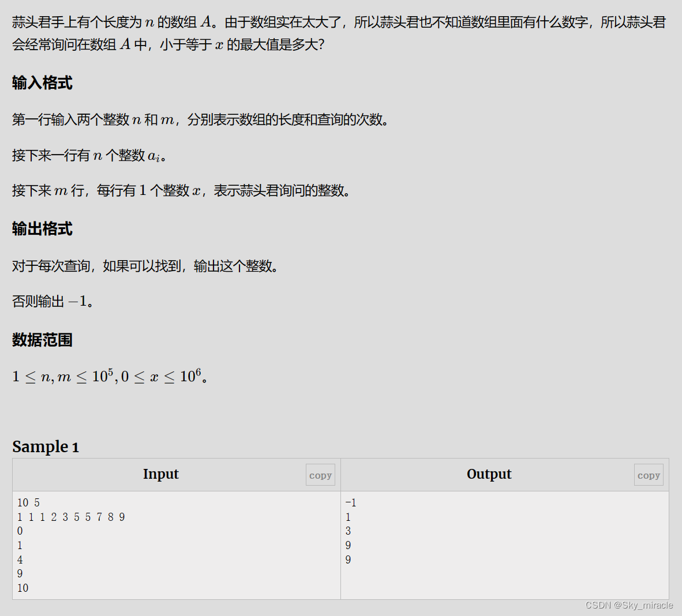Click the Input column header
Screen dimensions: 682x616
pyautogui.click(x=160, y=474)
